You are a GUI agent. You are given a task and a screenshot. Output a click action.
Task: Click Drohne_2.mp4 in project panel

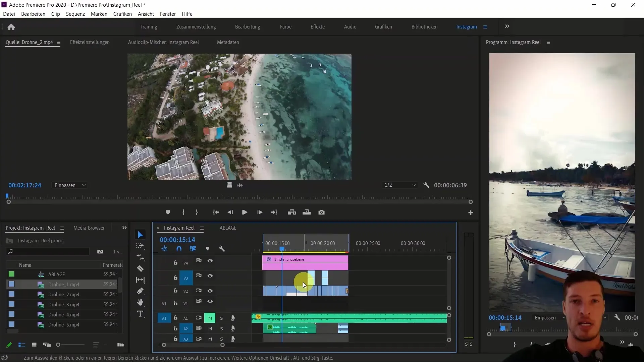pos(64,294)
